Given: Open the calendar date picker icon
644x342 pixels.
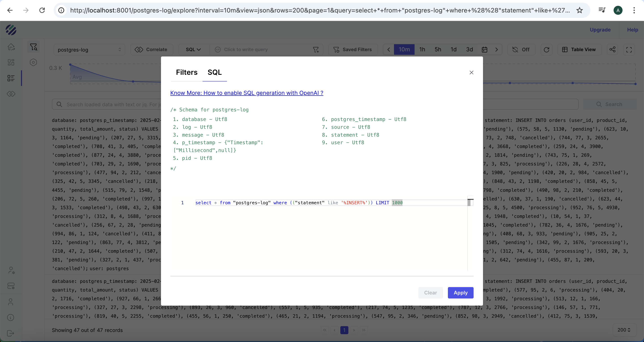Looking at the screenshot, I should click(x=484, y=49).
